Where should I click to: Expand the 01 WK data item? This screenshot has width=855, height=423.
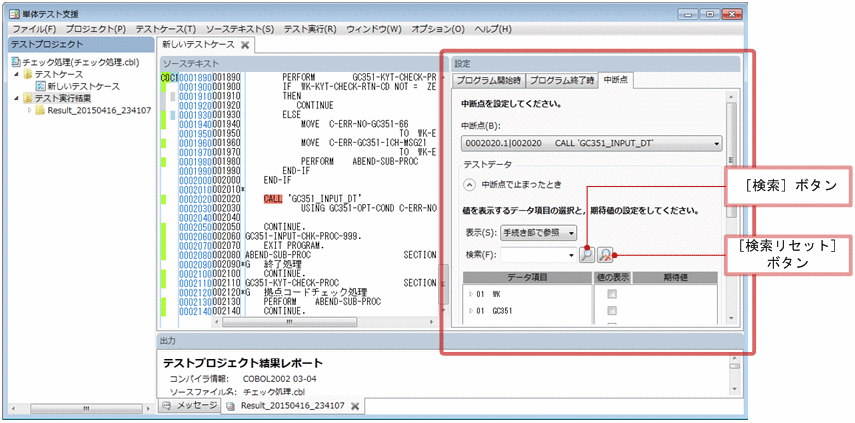471,294
